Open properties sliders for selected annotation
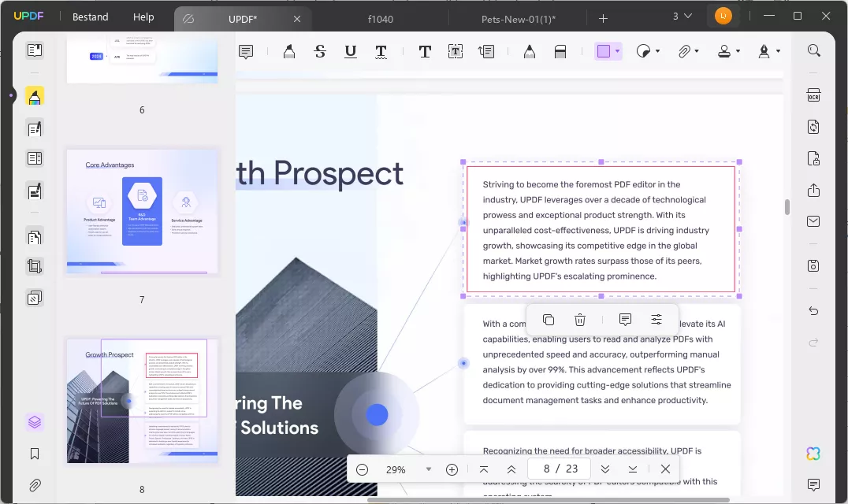Screen dimensions: 848x504 (x=656, y=320)
